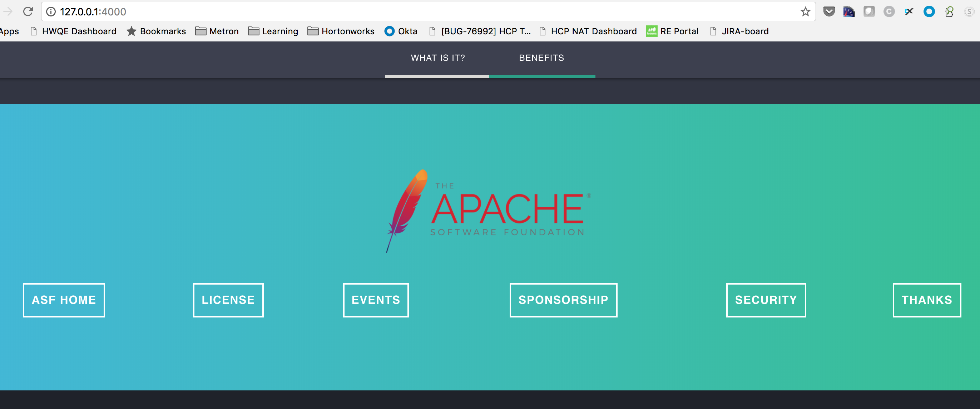Click the LICENSE button
This screenshot has width=980, height=409.
click(228, 300)
